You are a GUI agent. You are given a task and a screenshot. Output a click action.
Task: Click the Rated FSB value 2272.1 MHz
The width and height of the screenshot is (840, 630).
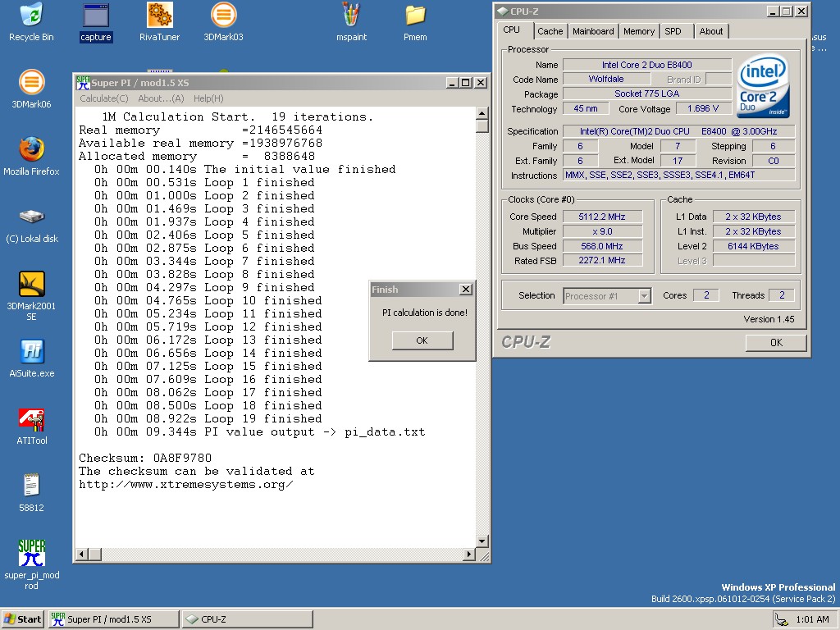click(601, 260)
